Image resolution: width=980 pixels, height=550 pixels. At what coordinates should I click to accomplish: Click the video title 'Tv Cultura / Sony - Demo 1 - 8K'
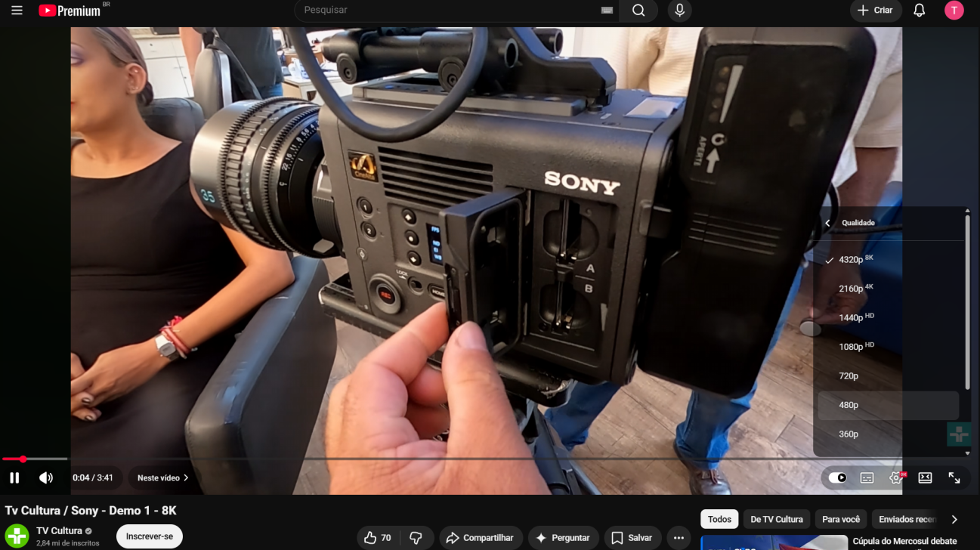click(91, 511)
